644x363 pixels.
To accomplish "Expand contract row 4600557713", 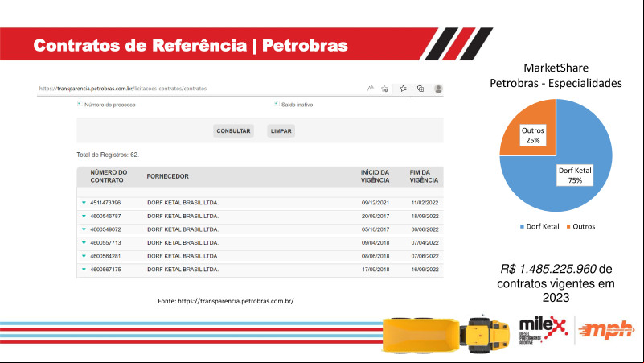I will [84, 242].
